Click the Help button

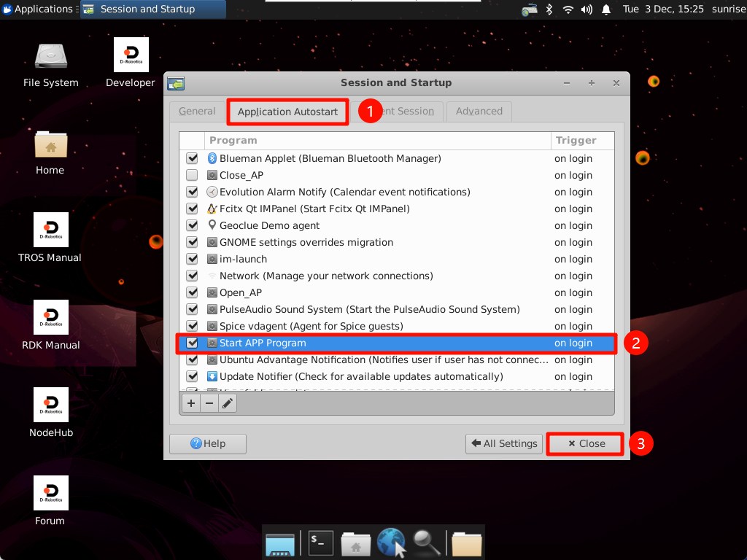coord(208,444)
